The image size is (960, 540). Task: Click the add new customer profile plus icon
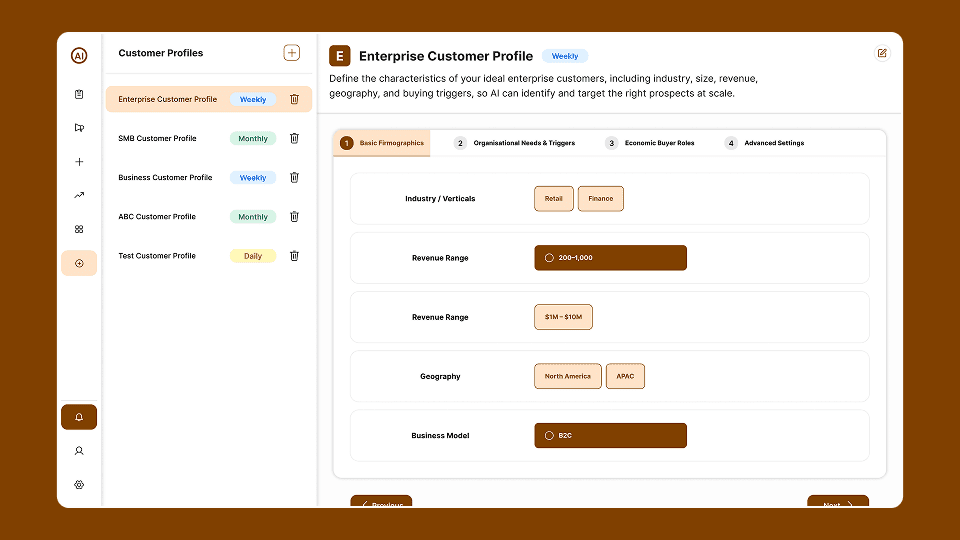(x=291, y=53)
